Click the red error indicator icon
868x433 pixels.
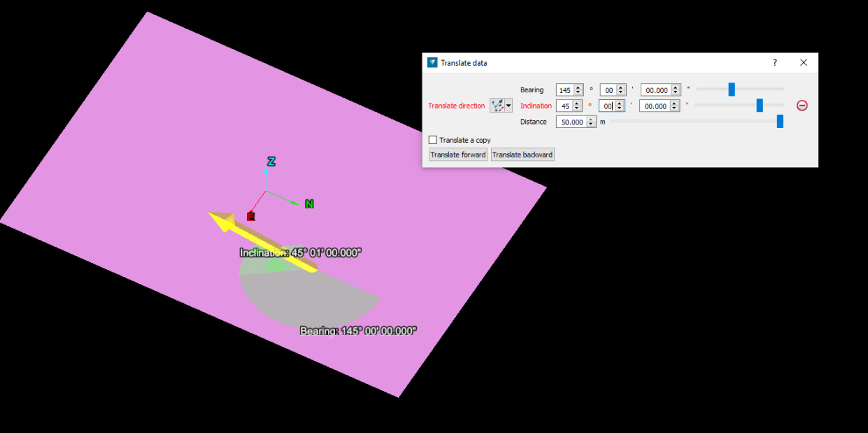[802, 106]
